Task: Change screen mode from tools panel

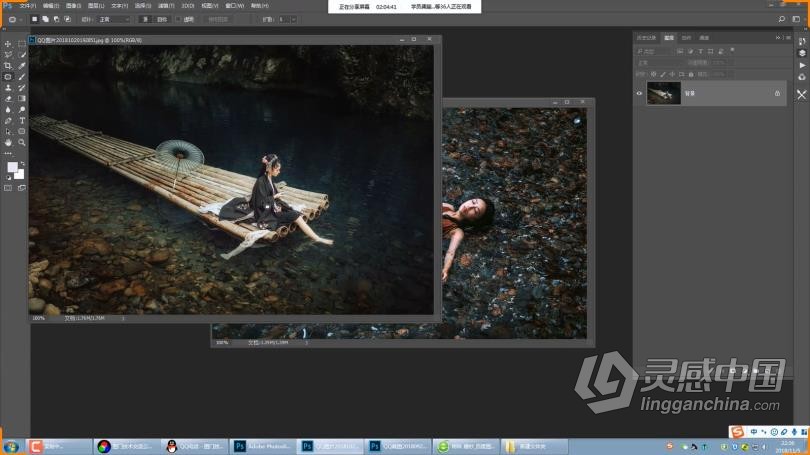Action: click(22, 188)
